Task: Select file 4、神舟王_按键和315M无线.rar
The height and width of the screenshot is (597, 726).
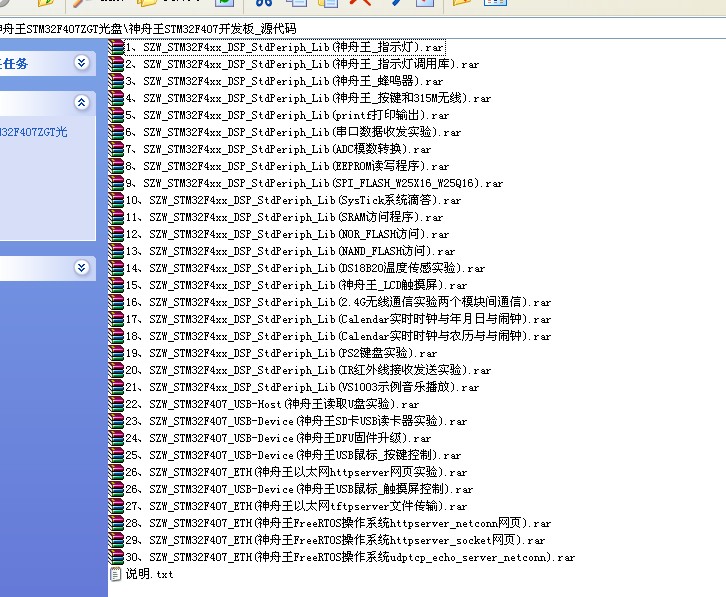Action: click(308, 98)
